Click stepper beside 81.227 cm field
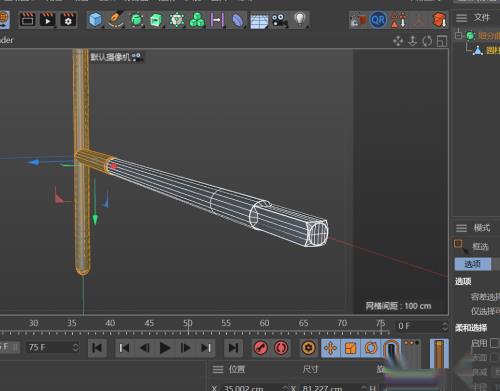This screenshot has width=500, height=391. (x=364, y=388)
